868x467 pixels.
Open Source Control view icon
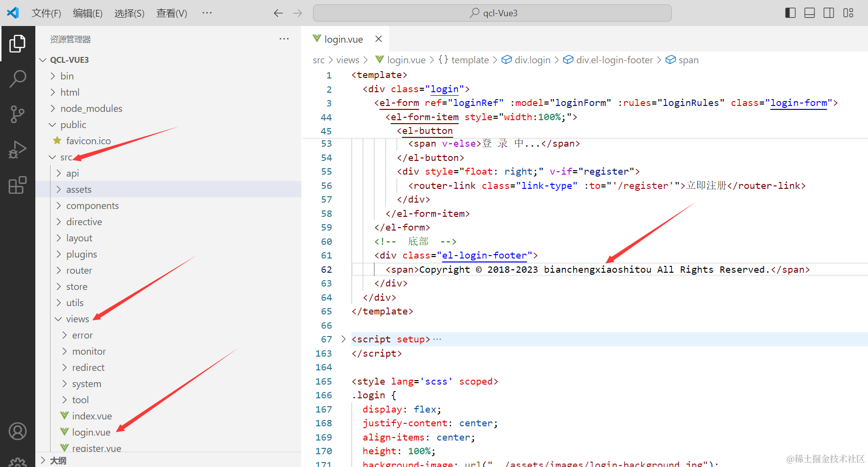(18, 114)
